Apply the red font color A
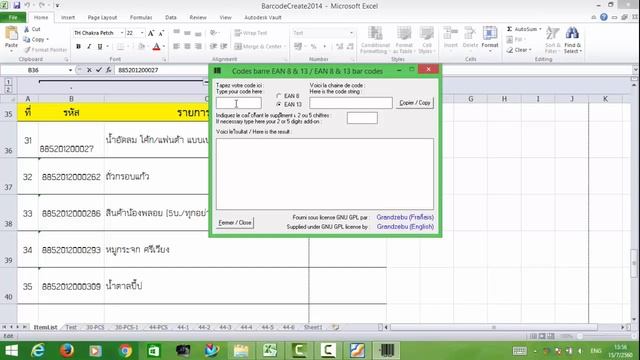 coord(156,47)
